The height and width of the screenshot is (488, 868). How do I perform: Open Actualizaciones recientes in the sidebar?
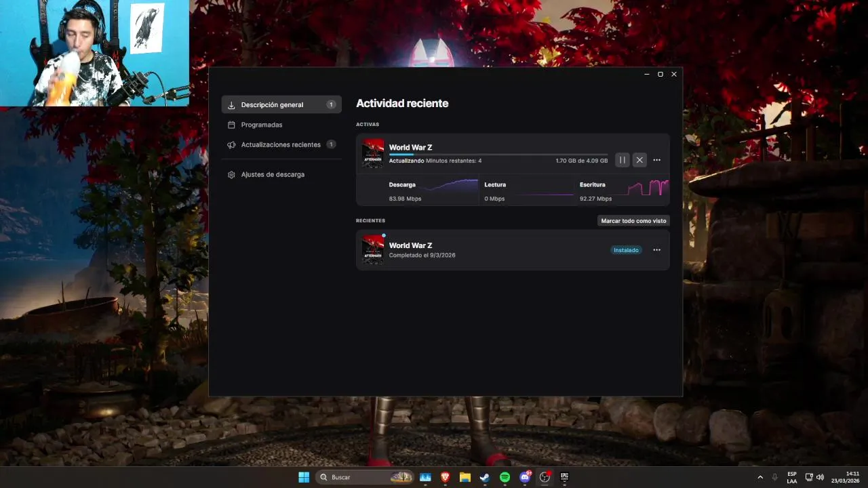(281, 144)
